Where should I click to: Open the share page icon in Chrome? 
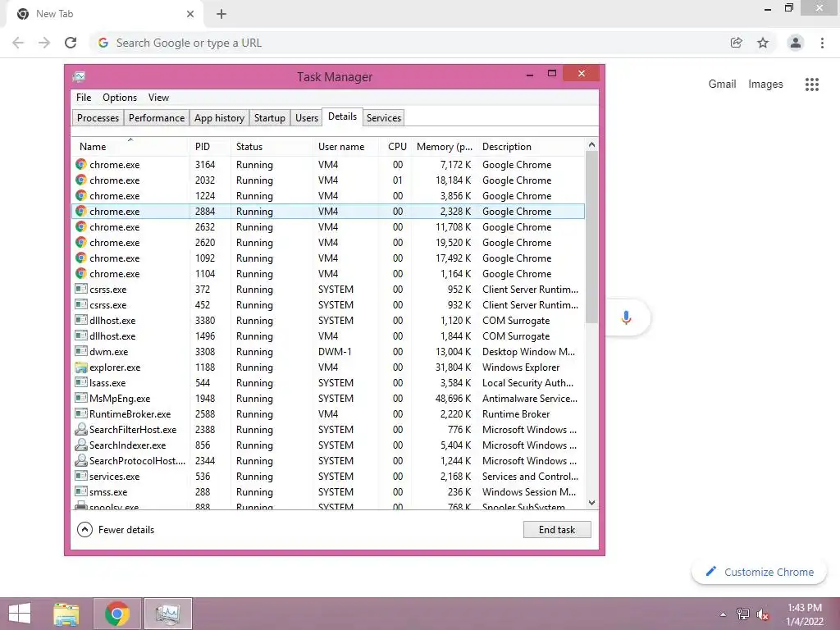point(737,43)
